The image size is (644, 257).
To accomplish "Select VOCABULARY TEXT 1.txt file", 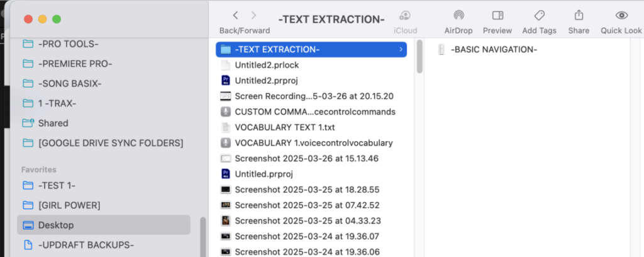I will pyautogui.click(x=285, y=127).
